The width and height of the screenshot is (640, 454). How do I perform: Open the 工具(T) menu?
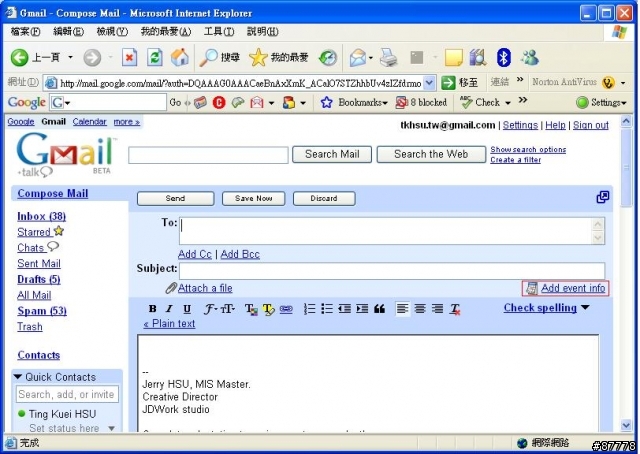pyautogui.click(x=219, y=32)
